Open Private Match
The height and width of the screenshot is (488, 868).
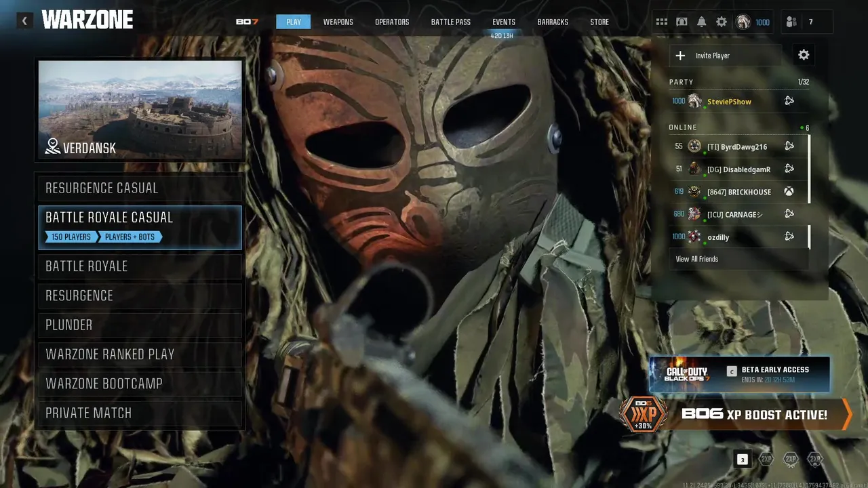coord(140,413)
